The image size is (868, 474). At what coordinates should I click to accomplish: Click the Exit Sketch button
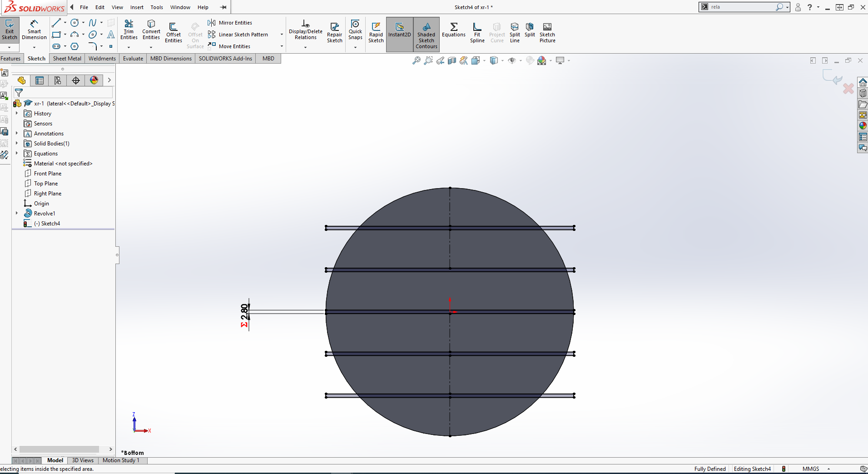(x=10, y=30)
